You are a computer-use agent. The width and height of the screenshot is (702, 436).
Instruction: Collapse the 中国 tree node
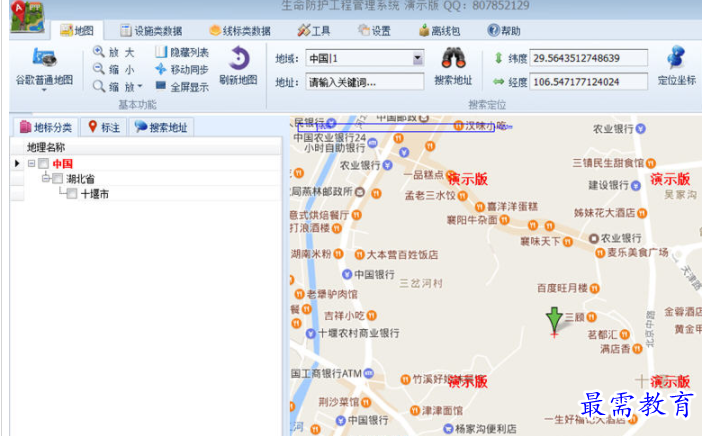31,163
